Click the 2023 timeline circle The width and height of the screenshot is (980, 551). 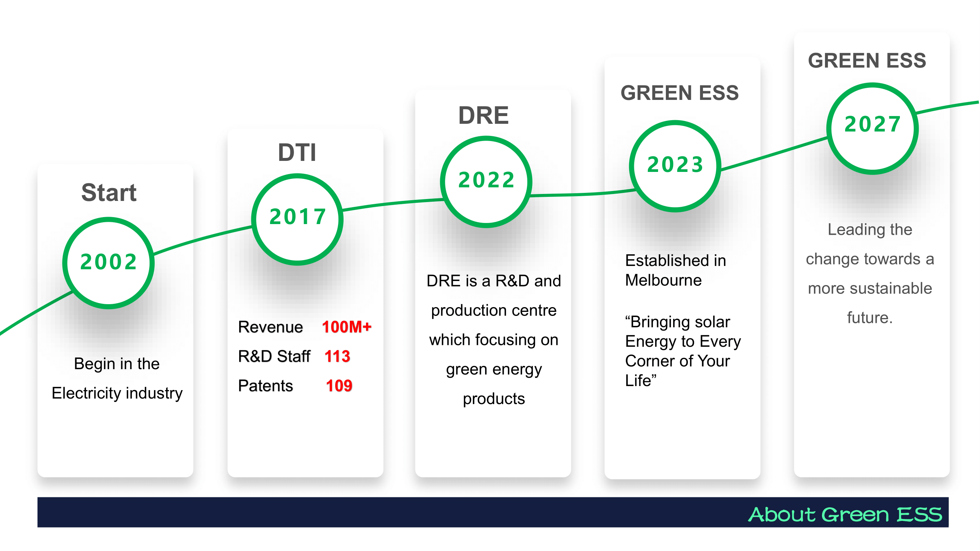[x=675, y=166]
